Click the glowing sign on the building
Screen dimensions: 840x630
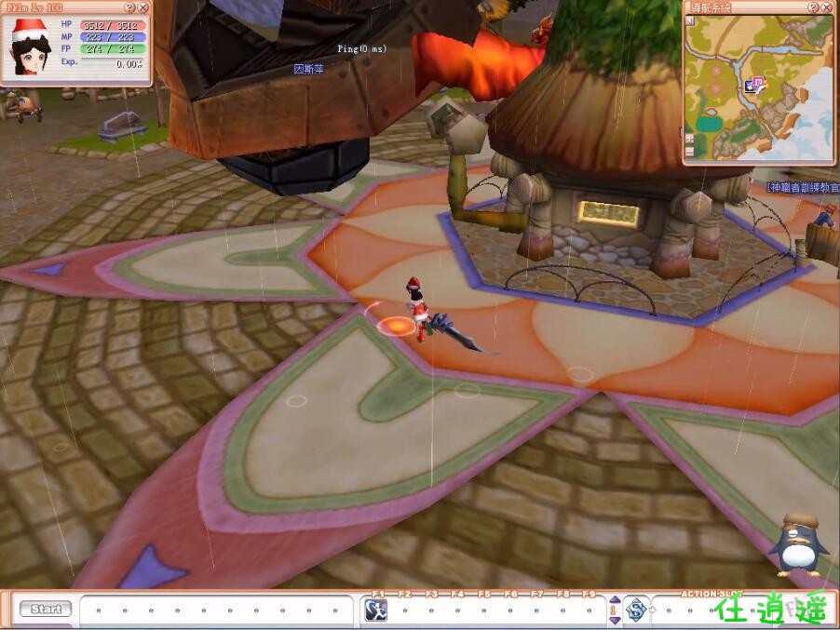[x=608, y=212]
